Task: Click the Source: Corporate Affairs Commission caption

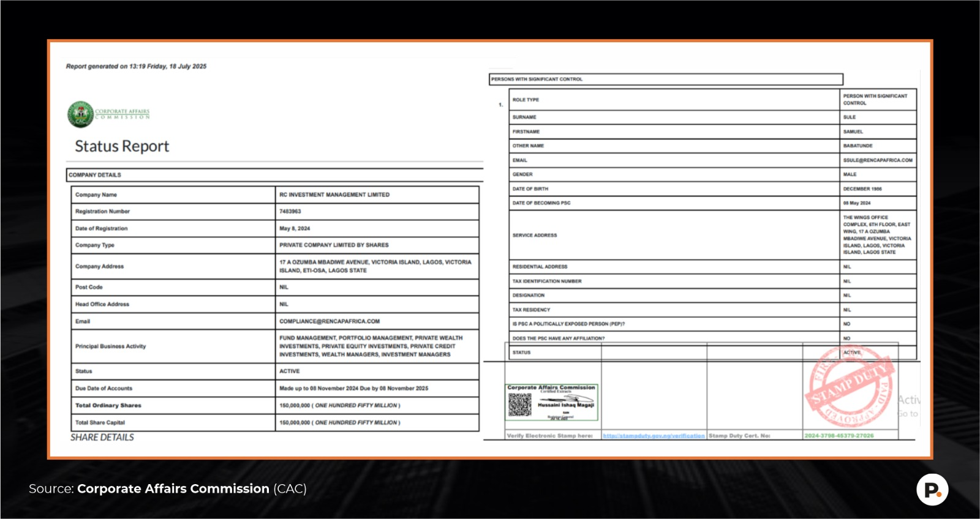Action: [167, 489]
